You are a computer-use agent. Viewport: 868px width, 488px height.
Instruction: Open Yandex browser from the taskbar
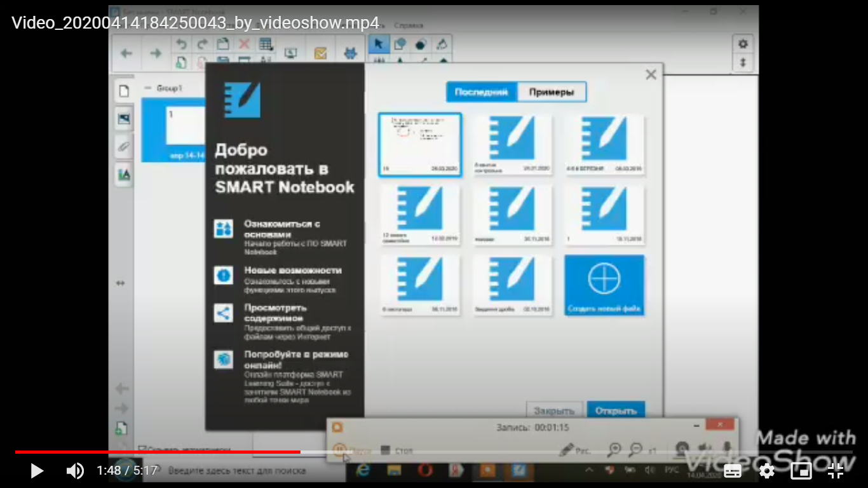point(456,471)
